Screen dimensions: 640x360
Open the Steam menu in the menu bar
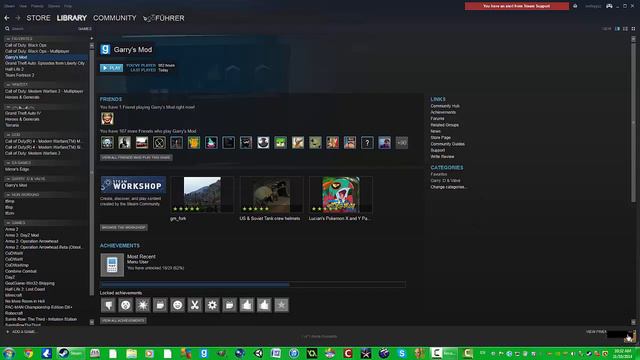point(9,6)
